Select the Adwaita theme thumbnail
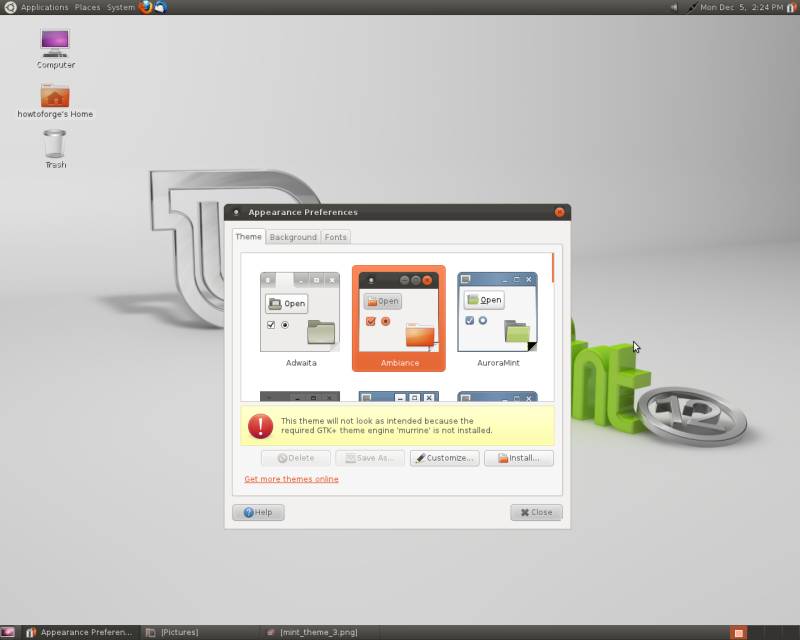Viewport: 800px width, 640px height. coord(300,319)
